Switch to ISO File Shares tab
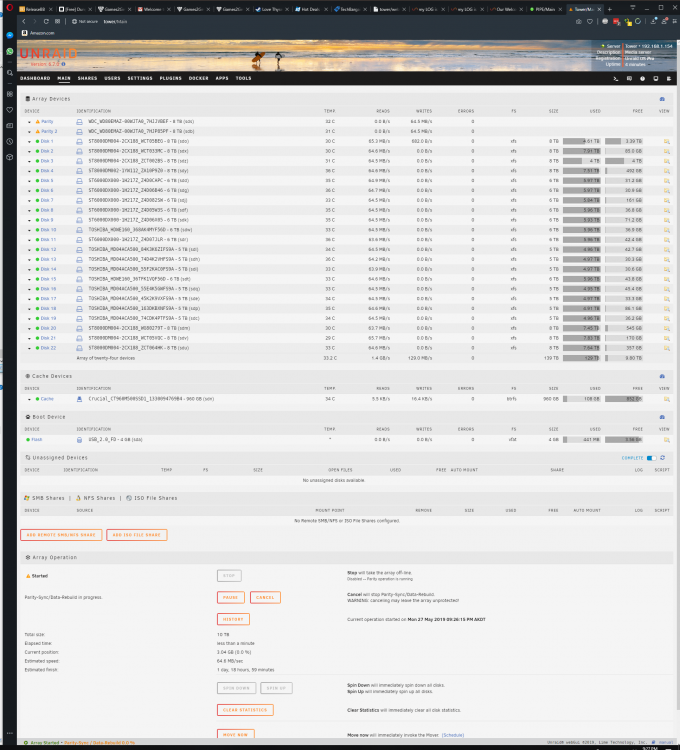680x750 pixels. tap(152, 498)
